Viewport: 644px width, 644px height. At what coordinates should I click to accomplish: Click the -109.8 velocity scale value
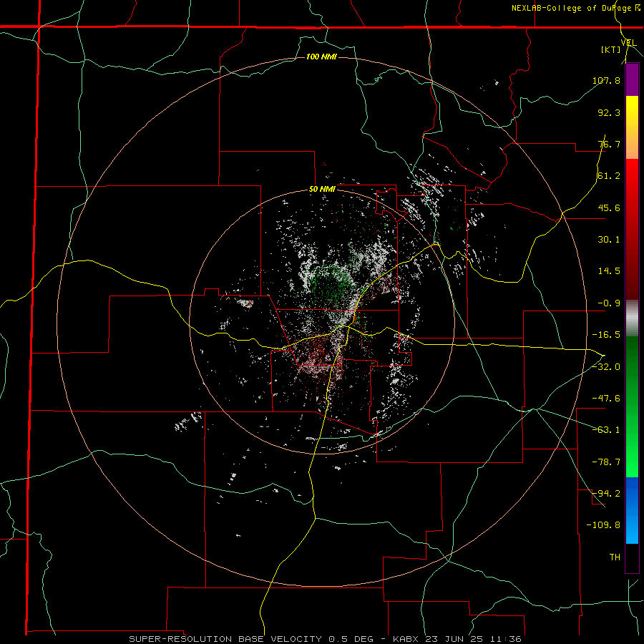603,525
